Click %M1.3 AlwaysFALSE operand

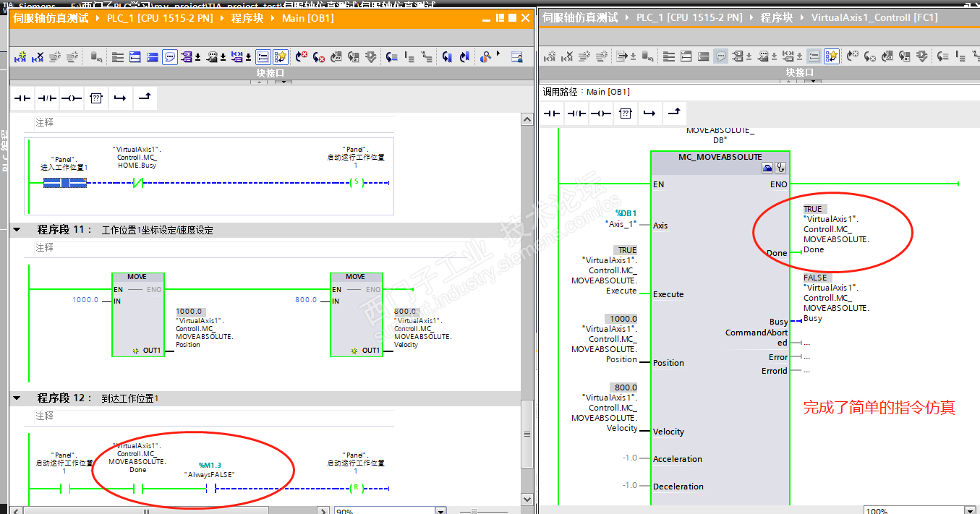click(210, 470)
